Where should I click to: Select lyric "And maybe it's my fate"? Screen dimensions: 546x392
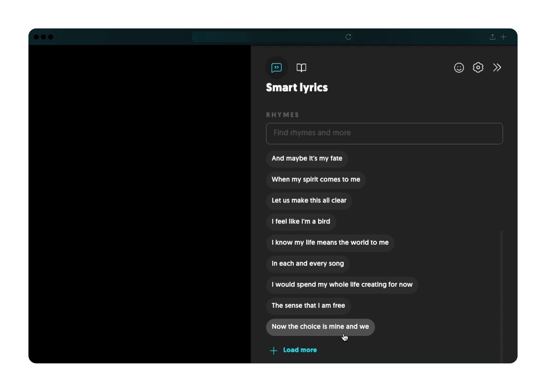[307, 158]
